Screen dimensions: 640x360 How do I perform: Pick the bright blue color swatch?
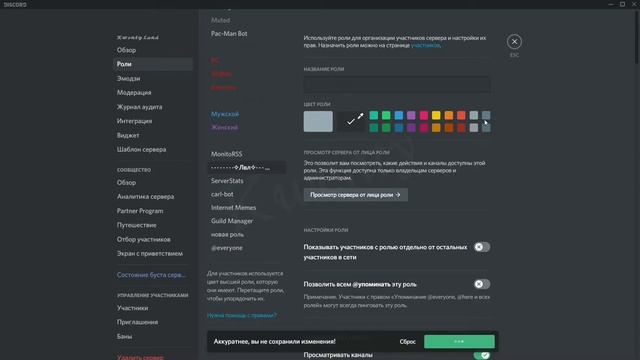point(399,116)
